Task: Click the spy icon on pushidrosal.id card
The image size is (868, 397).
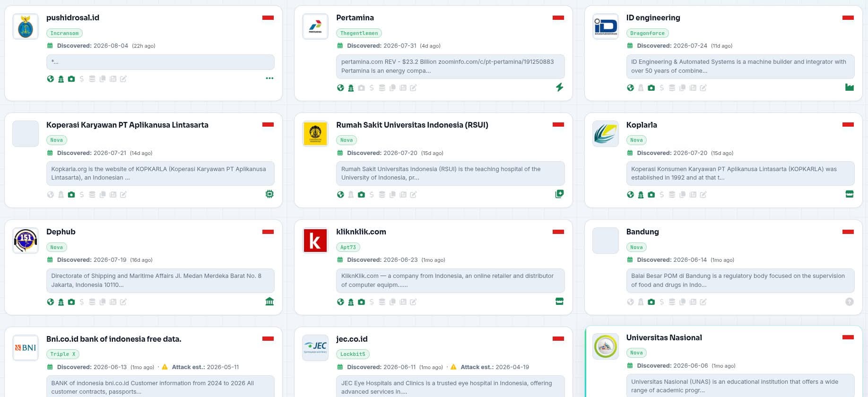Action: (61, 79)
